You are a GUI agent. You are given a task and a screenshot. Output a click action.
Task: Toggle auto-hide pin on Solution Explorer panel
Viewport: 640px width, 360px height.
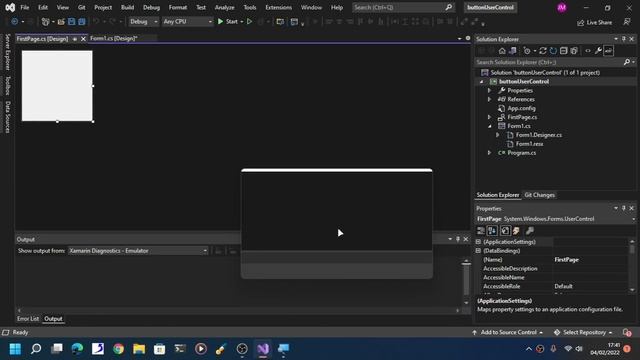624,39
